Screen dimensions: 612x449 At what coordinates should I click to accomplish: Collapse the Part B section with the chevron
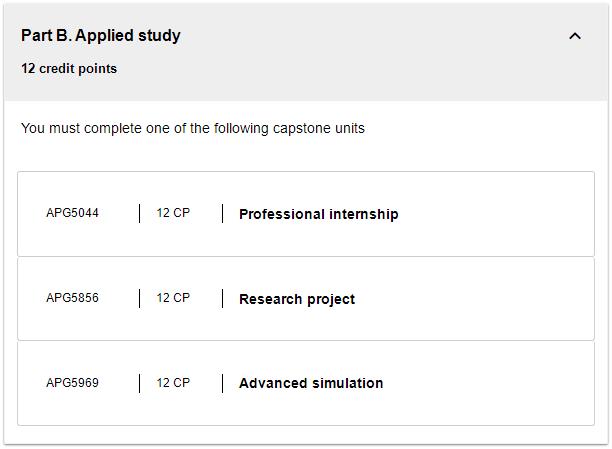(x=575, y=36)
